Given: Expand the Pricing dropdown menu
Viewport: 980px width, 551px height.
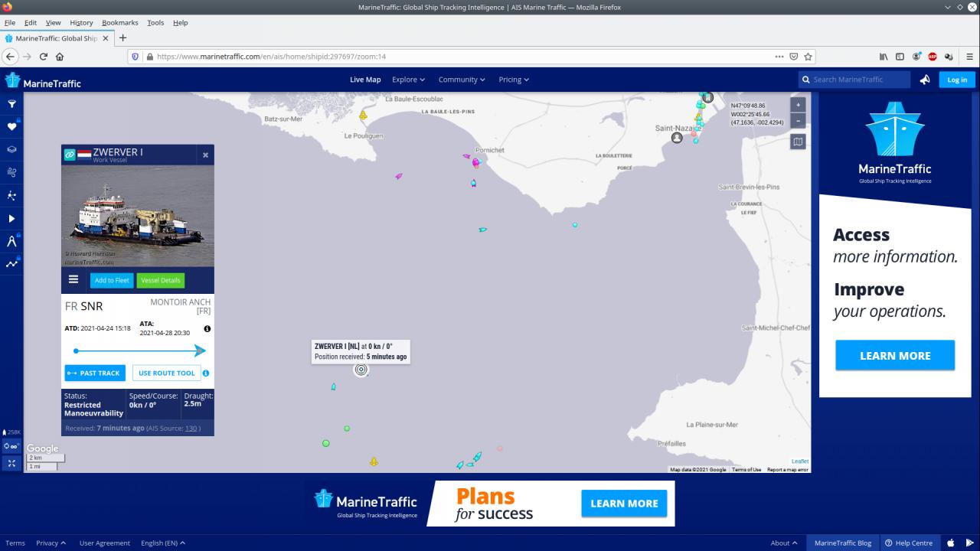Looking at the screenshot, I should (x=514, y=80).
